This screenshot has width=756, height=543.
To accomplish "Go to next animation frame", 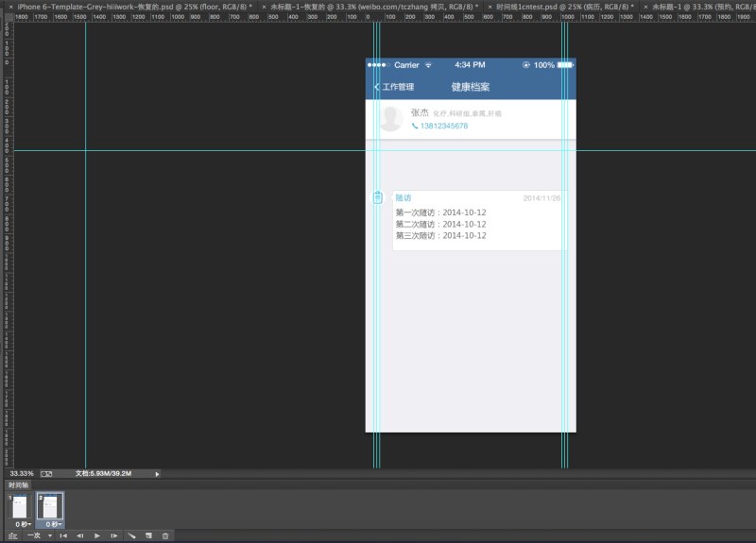I will 114,535.
